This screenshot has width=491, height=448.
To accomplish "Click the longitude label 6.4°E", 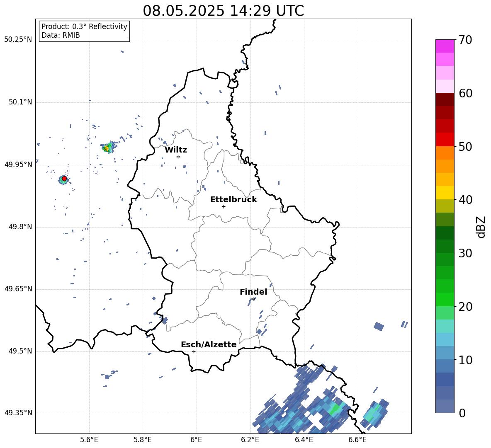I will point(304,440).
